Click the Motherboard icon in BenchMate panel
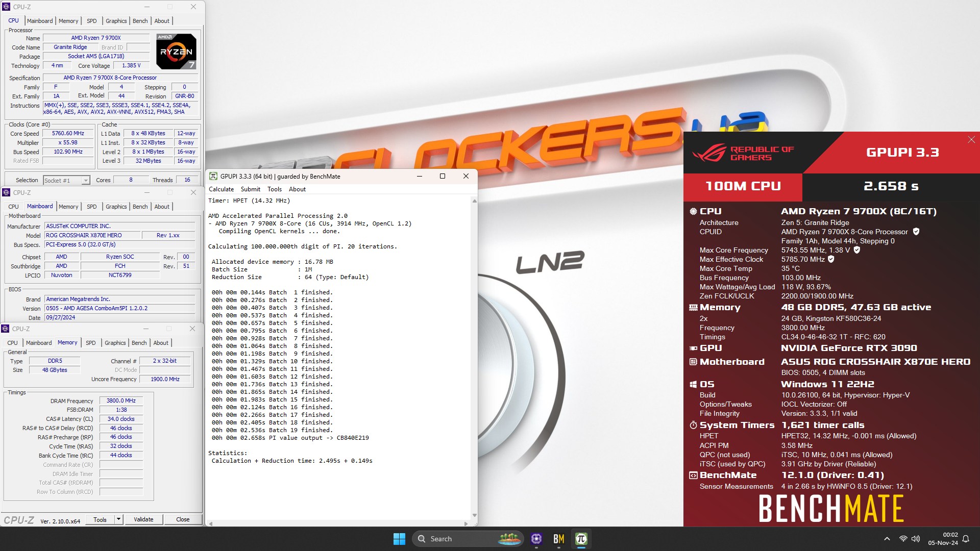This screenshot has width=980, height=551. pos(693,362)
